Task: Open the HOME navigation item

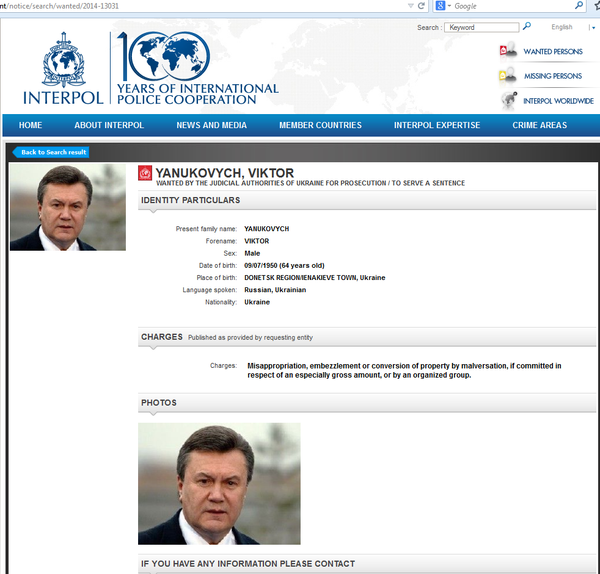Action: click(30, 125)
